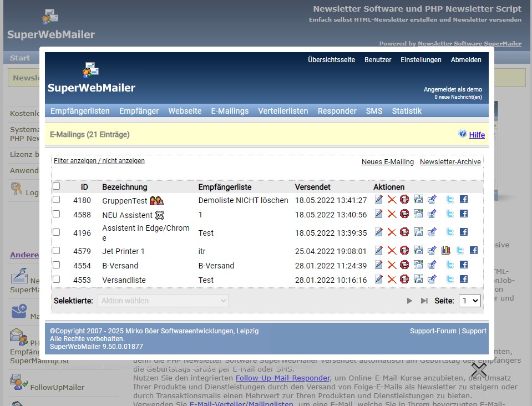Jump to last page arrow icon
This screenshot has height=406, width=532.
(424, 301)
